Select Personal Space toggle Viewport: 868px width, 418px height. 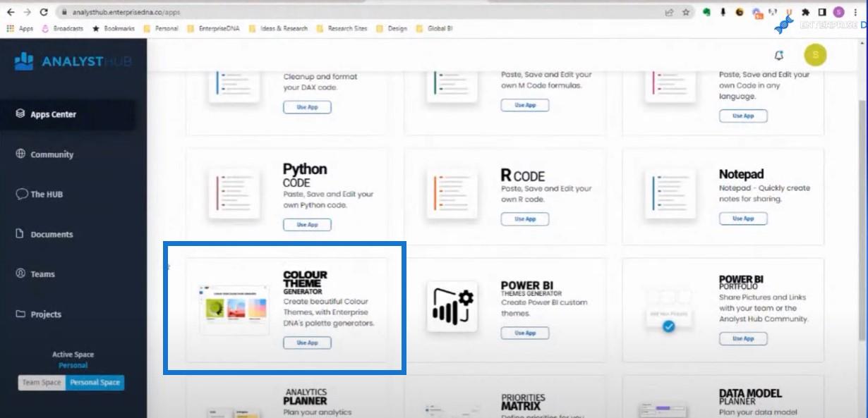(x=95, y=382)
